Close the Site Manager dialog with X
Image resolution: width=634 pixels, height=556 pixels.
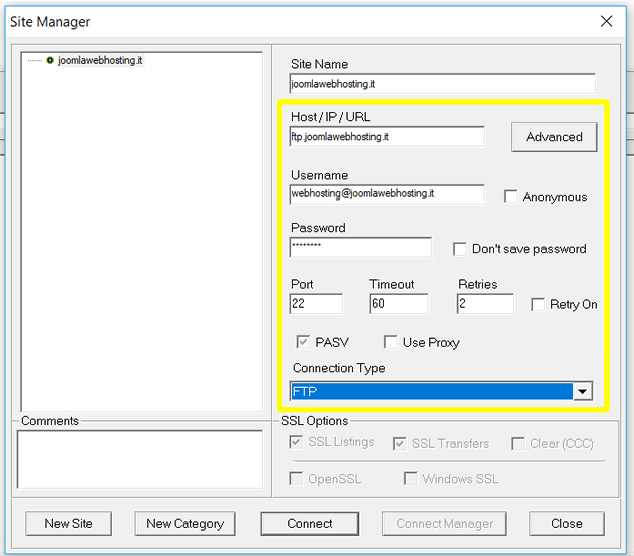[x=606, y=21]
